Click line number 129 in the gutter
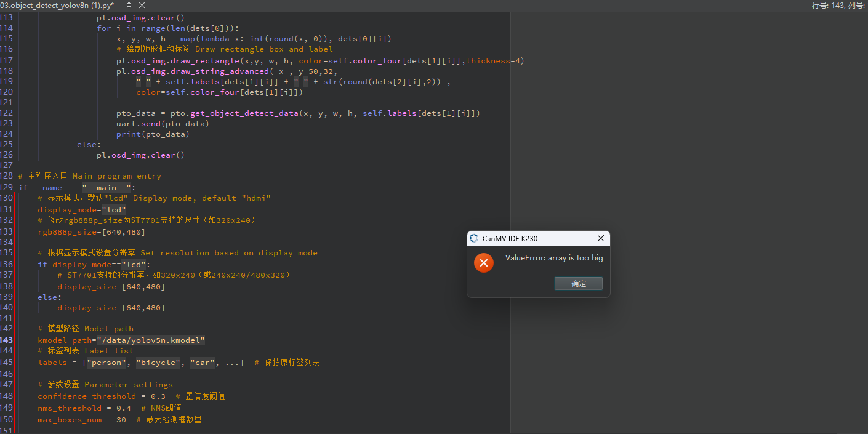The width and height of the screenshot is (868, 434). [x=7, y=187]
